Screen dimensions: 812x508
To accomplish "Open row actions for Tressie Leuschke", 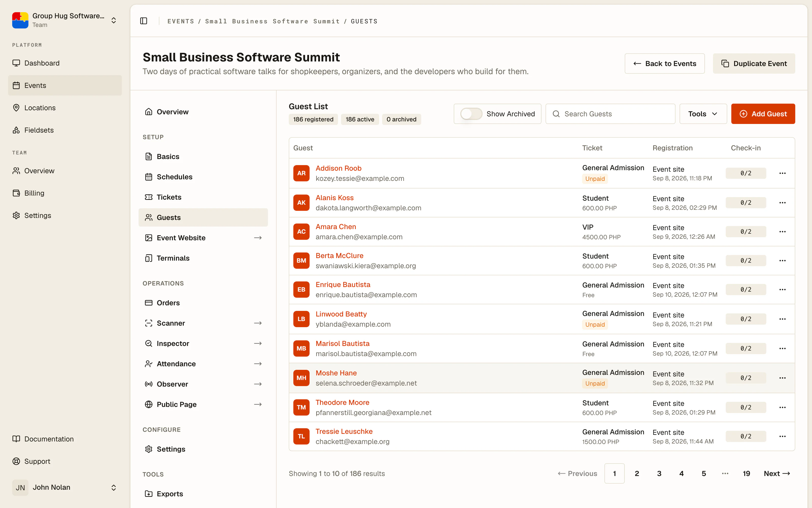I will point(783,436).
